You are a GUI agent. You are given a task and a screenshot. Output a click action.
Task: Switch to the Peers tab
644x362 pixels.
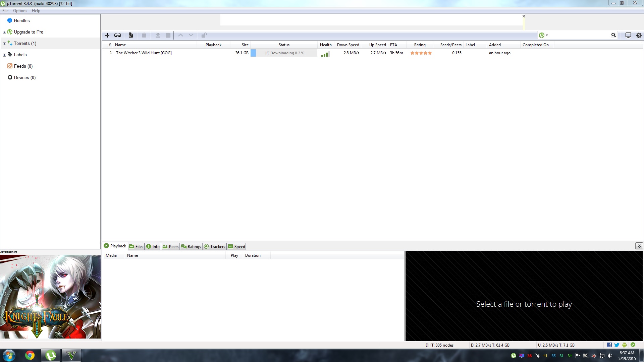pos(170,246)
